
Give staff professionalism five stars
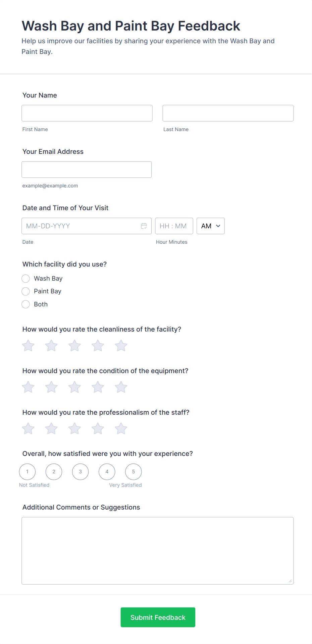(121, 428)
